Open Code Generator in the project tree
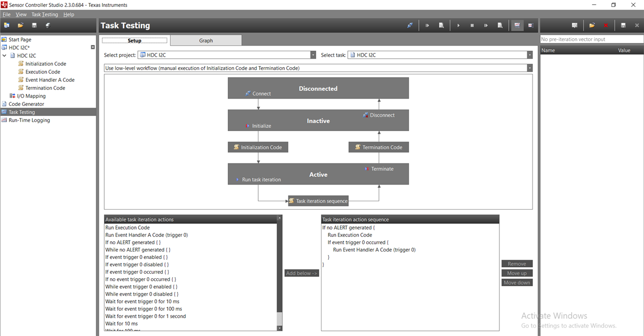This screenshot has height=336, width=644. [26, 104]
